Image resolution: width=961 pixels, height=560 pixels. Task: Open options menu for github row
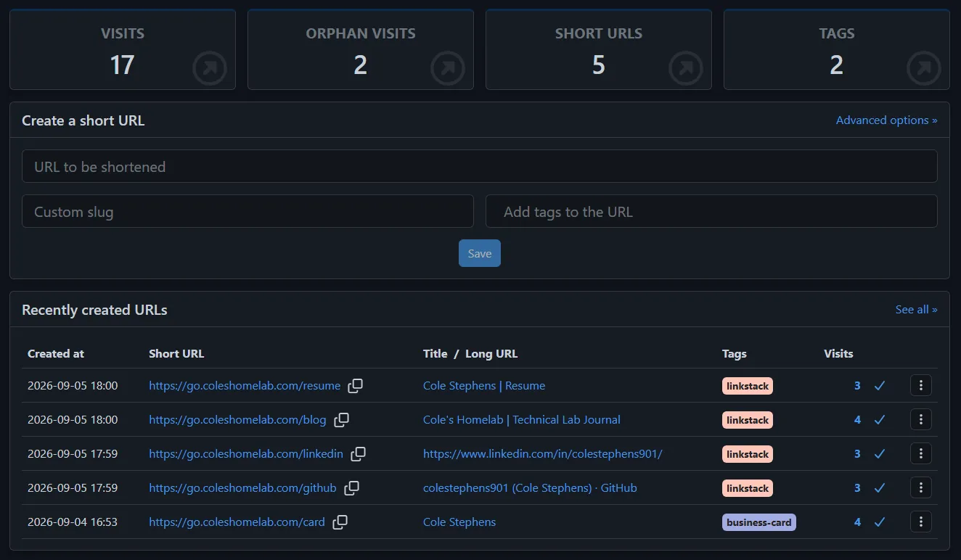(920, 487)
